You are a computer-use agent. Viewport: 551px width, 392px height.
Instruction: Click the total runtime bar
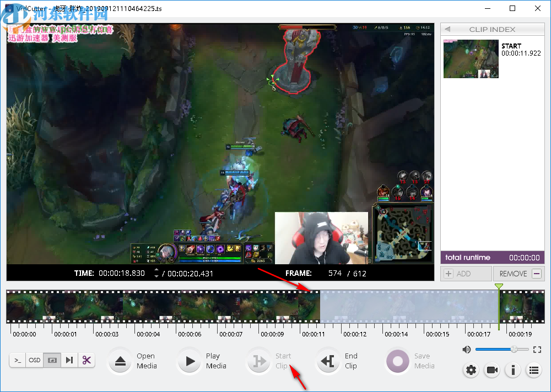[492, 258]
